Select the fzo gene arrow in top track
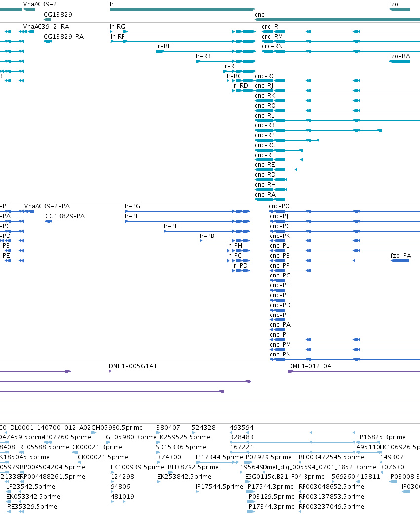420x514 pixels. 399,9
